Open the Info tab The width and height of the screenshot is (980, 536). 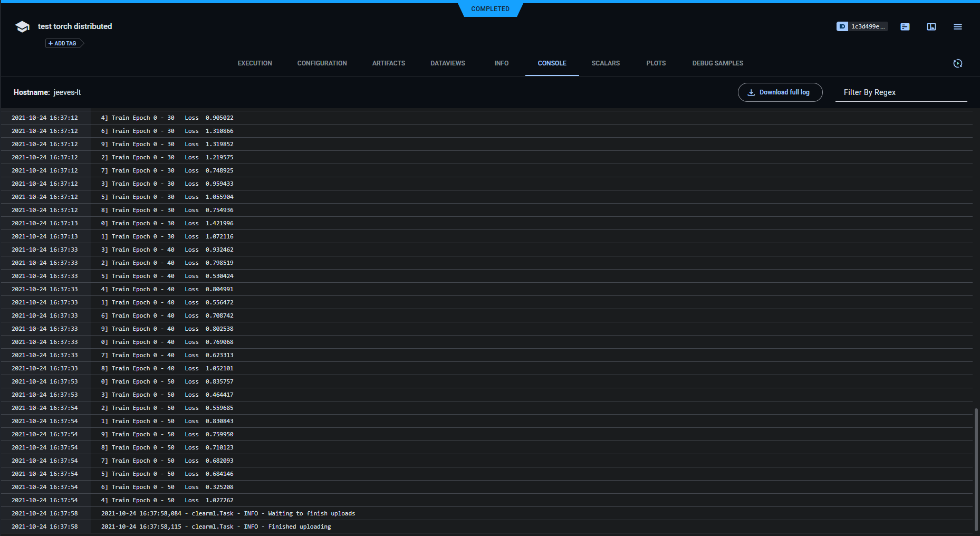pos(501,63)
